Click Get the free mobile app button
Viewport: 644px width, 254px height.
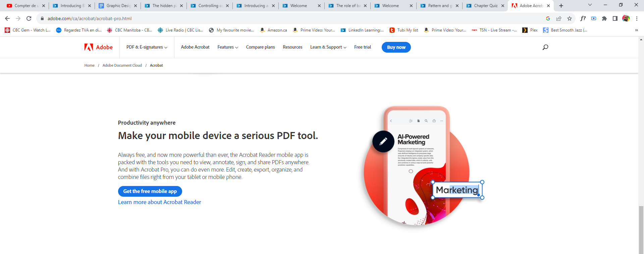150,191
